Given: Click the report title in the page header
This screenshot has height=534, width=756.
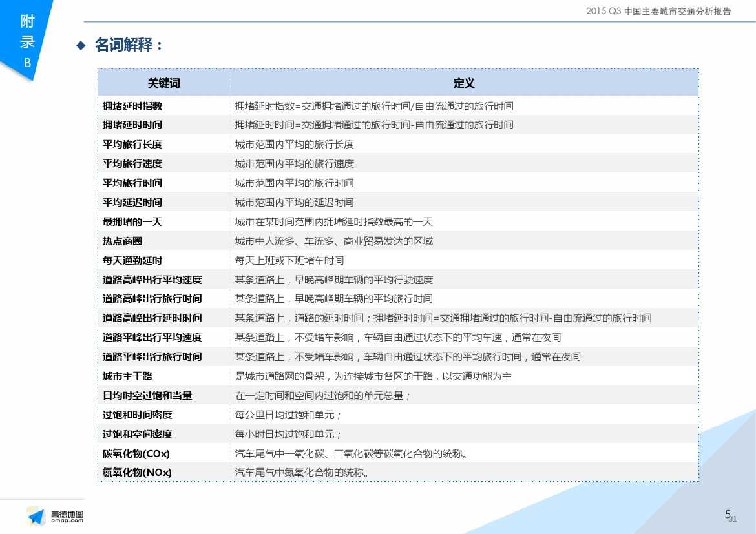Looking at the screenshot, I should (658, 11).
